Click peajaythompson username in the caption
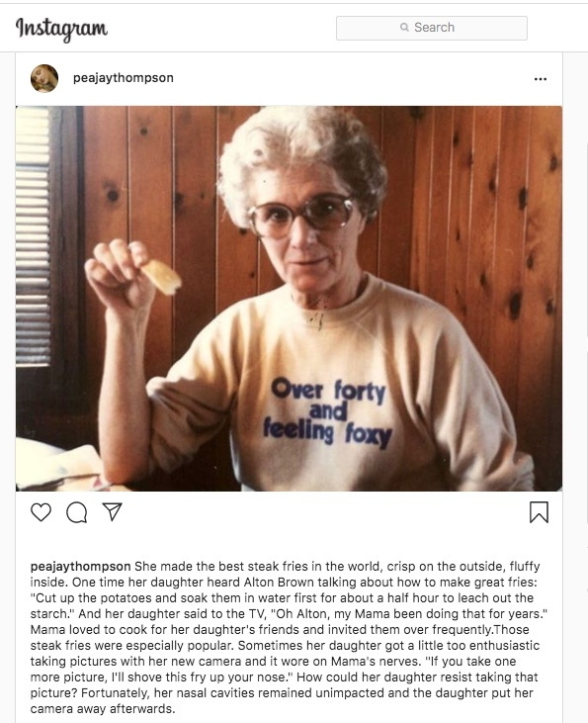This screenshot has height=723, width=588. 81,566
